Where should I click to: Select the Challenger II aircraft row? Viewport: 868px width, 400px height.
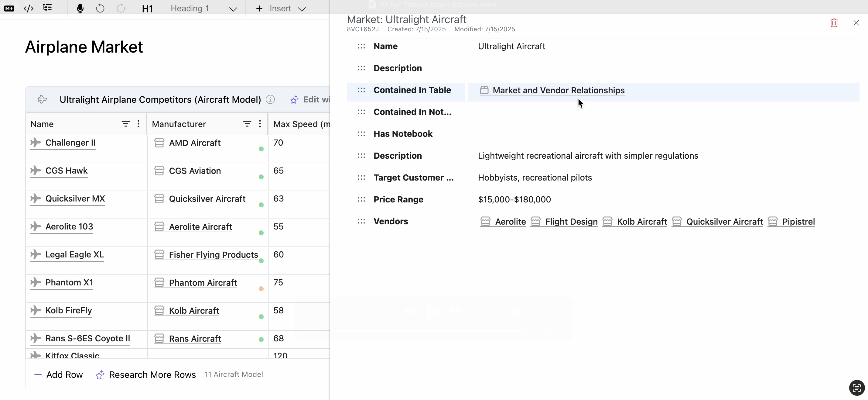coord(70,143)
